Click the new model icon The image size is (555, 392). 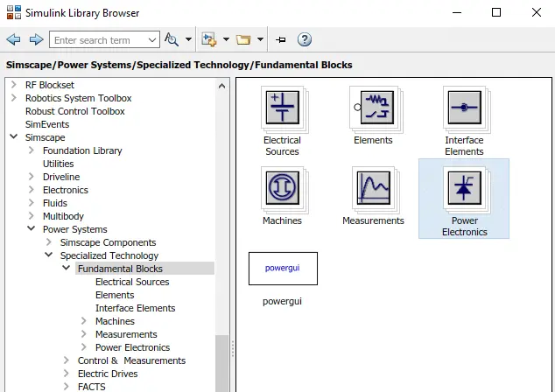(208, 40)
